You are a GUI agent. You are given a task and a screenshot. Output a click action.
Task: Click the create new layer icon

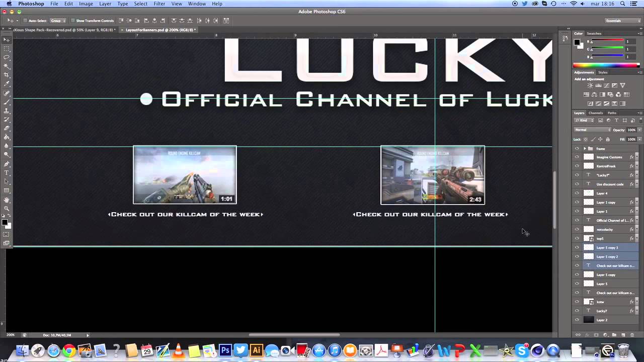[x=623, y=335]
